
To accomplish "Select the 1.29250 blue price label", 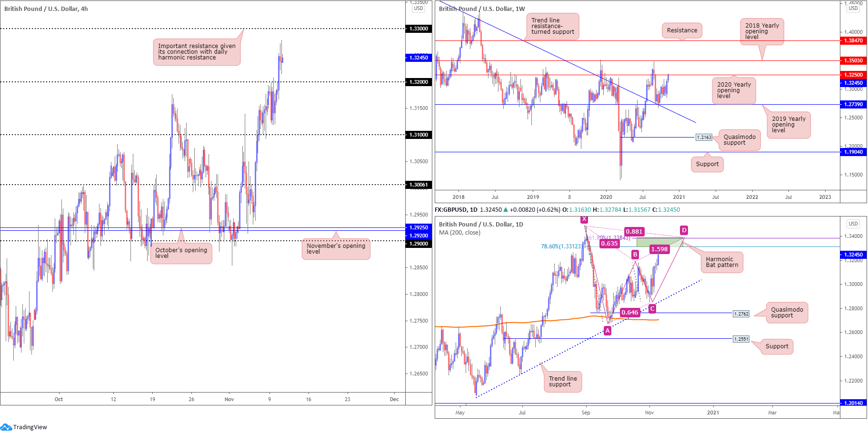I will click(419, 227).
